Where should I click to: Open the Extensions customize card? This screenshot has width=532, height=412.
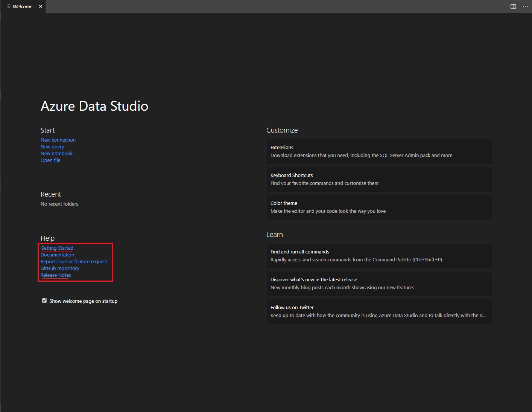(x=378, y=151)
